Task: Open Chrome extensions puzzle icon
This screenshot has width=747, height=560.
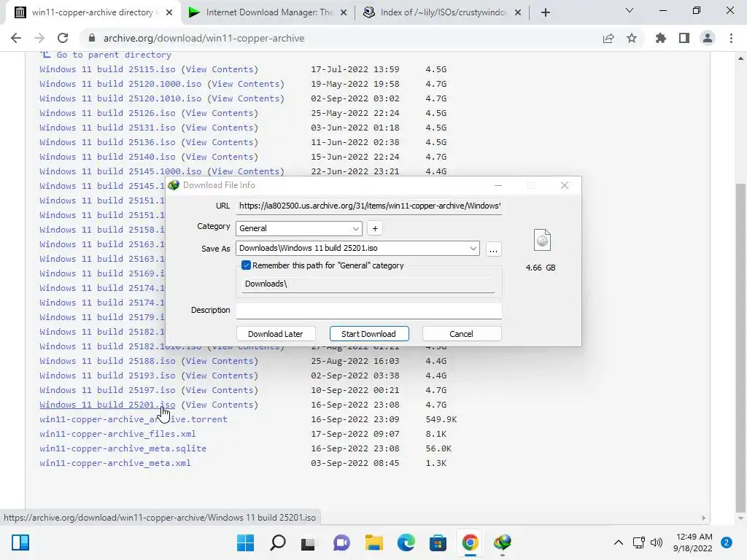Action: pos(661,38)
